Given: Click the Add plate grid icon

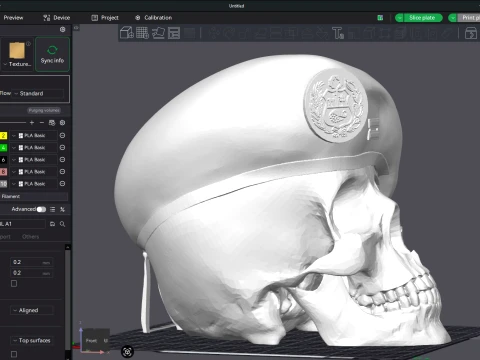Looking at the screenshot, I should [x=142, y=33].
